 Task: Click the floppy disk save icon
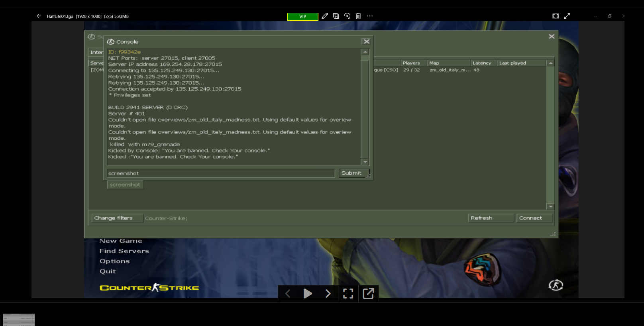336,16
